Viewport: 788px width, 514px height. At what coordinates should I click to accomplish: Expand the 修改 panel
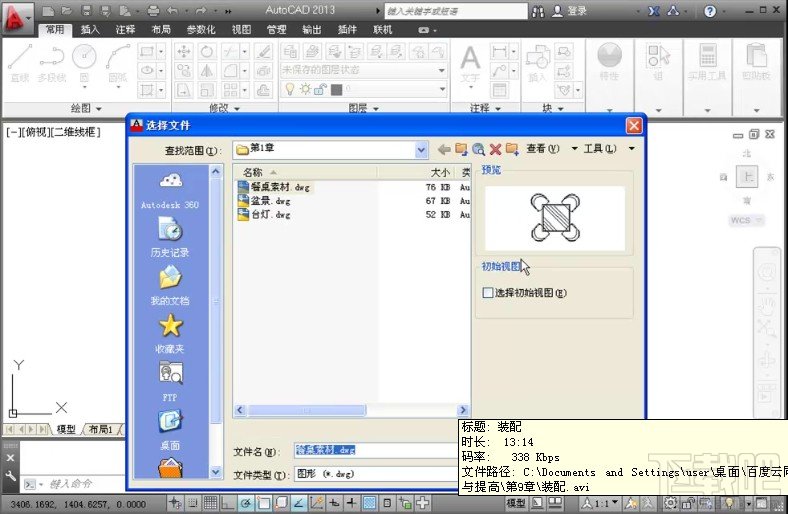[x=224, y=108]
